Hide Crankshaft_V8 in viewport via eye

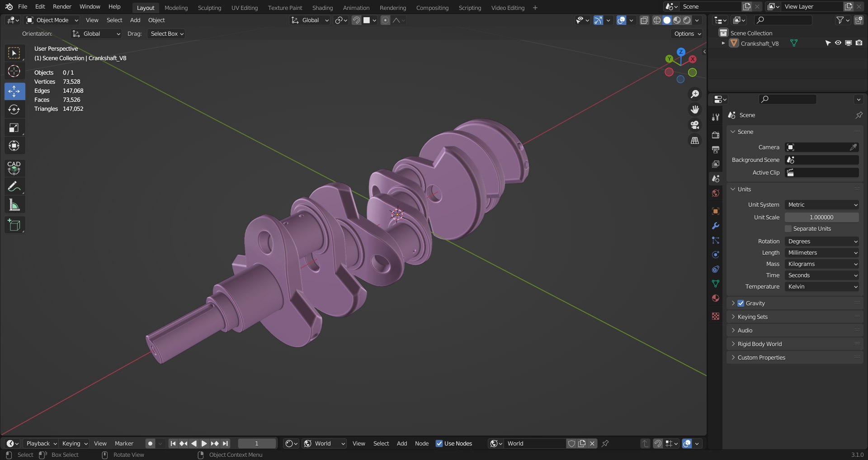click(x=838, y=43)
